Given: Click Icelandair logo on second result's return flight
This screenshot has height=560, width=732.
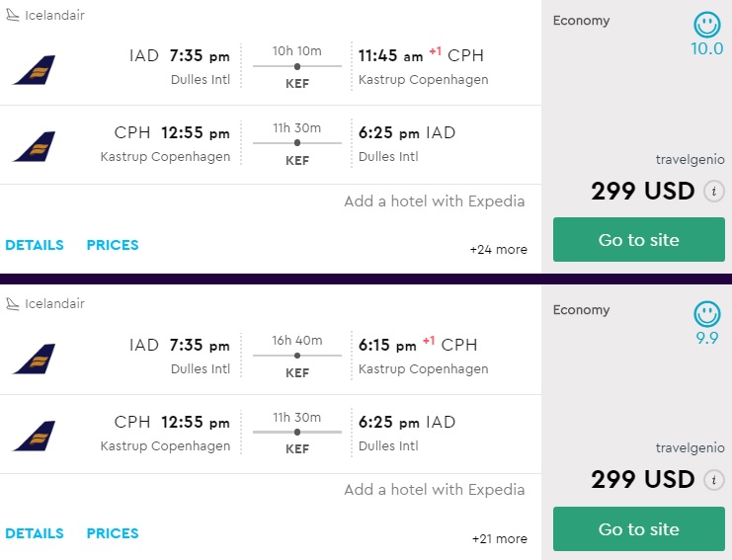Looking at the screenshot, I should tap(34, 435).
